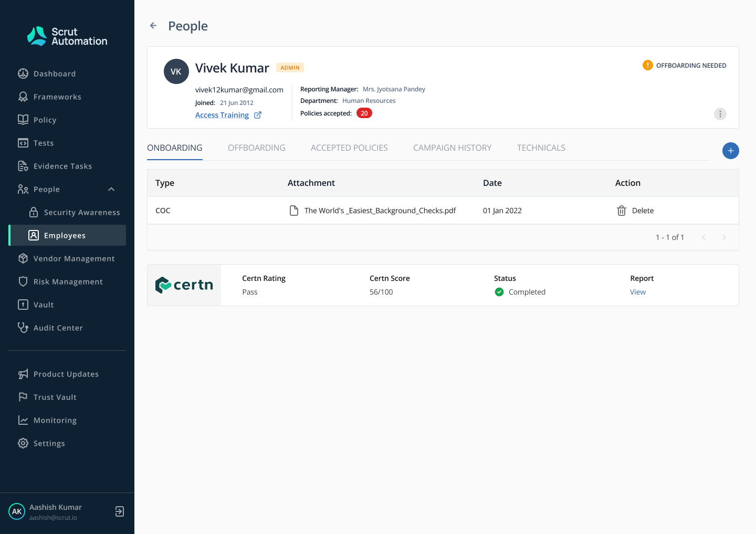Screen dimensions: 756x534
Task: Collapse the People menu chevron
Action: (x=111, y=189)
